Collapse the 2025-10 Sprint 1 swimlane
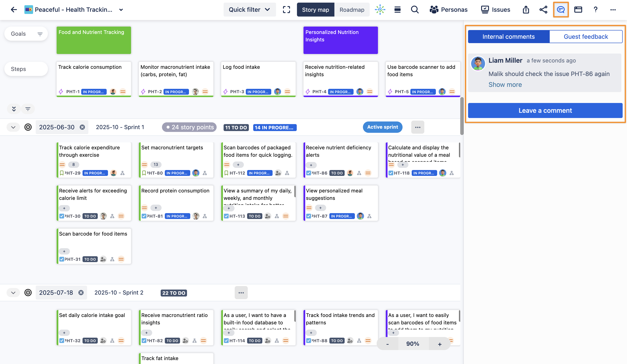627x364 pixels. [13, 127]
